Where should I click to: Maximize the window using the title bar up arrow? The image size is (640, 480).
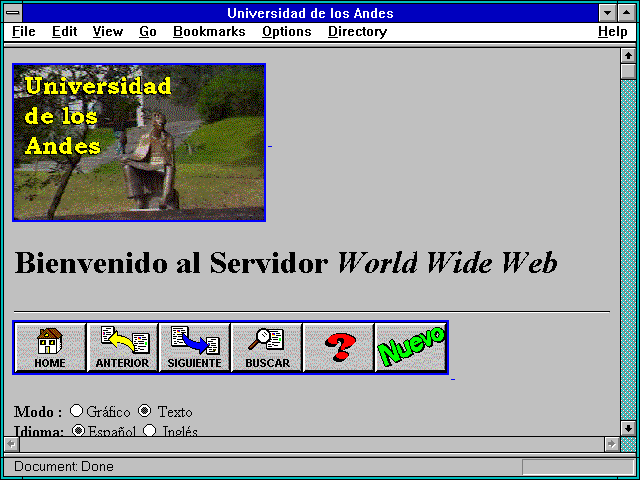coord(627,13)
